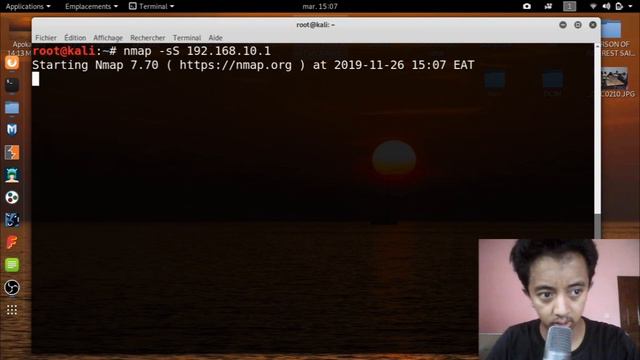Click the nmap -sS 192.168.10.1 command text

click(197, 51)
